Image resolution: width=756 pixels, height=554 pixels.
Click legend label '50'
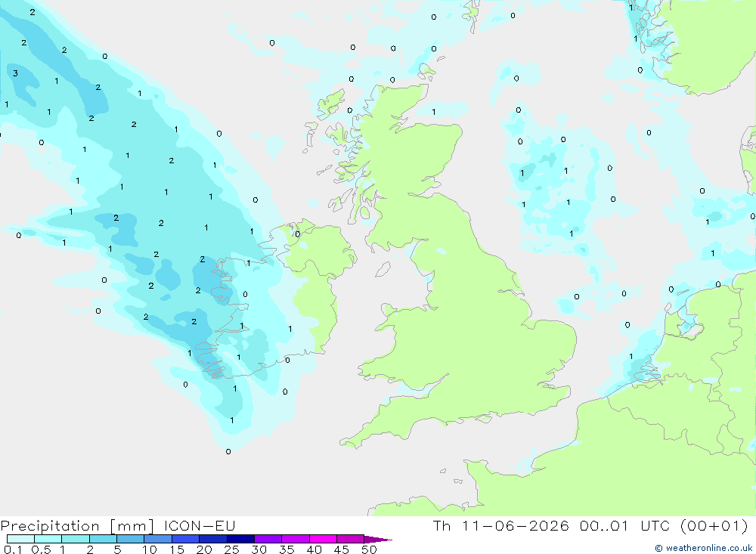pyautogui.click(x=370, y=549)
